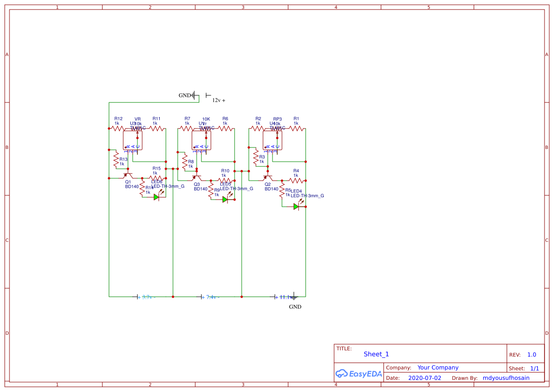
Task: Click the Sheet_1 title text
Action: 376,354
